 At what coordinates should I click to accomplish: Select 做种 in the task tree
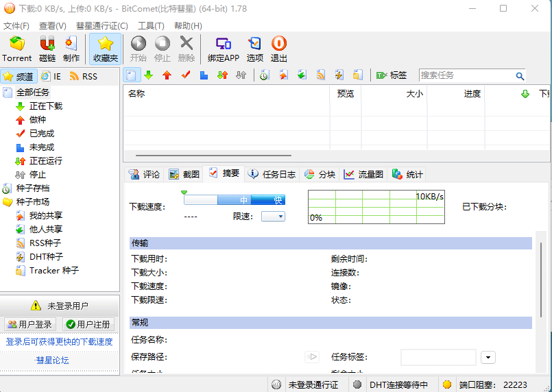37,120
